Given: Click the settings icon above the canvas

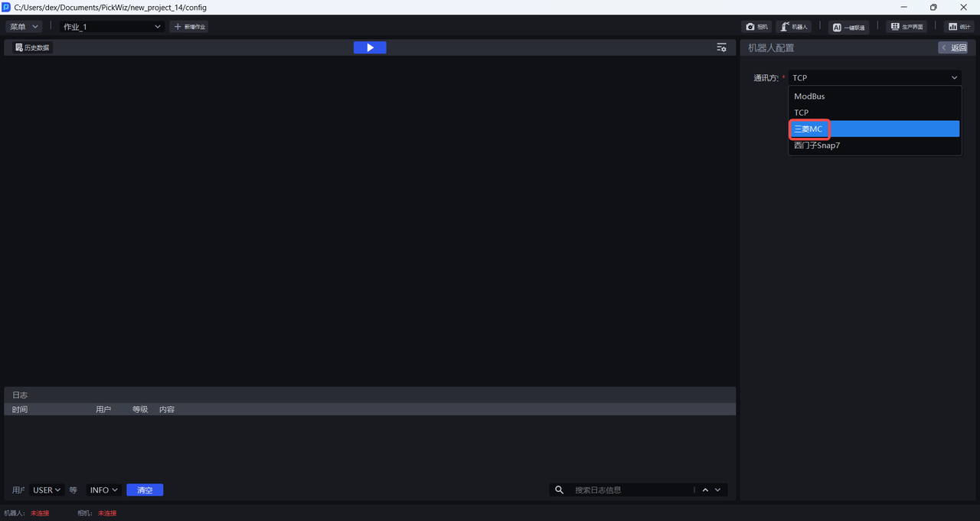Looking at the screenshot, I should click(721, 48).
